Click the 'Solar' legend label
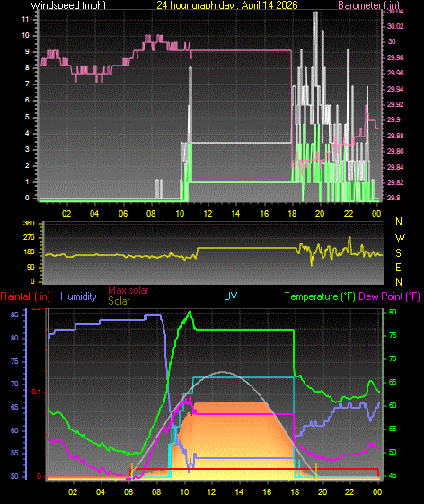 click(x=119, y=301)
